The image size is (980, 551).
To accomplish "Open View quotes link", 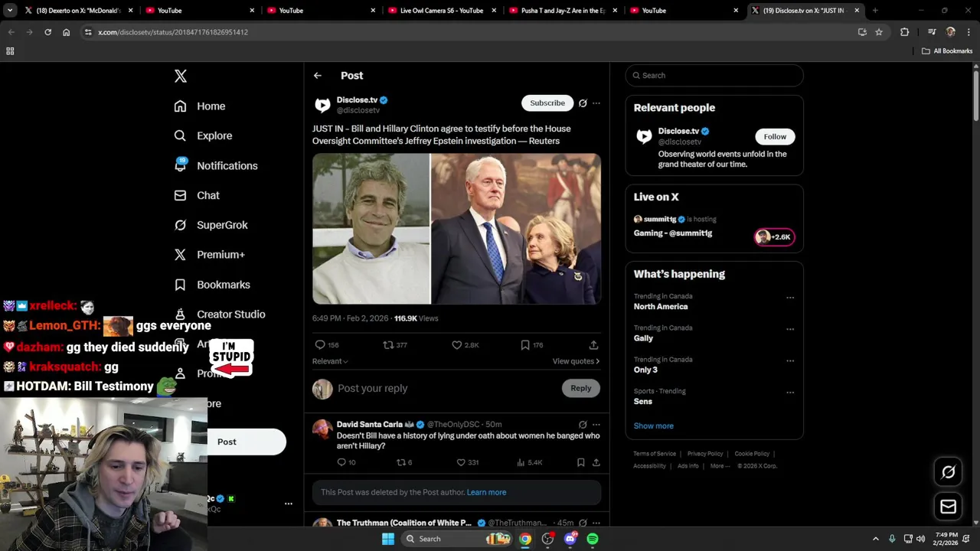I will (576, 361).
